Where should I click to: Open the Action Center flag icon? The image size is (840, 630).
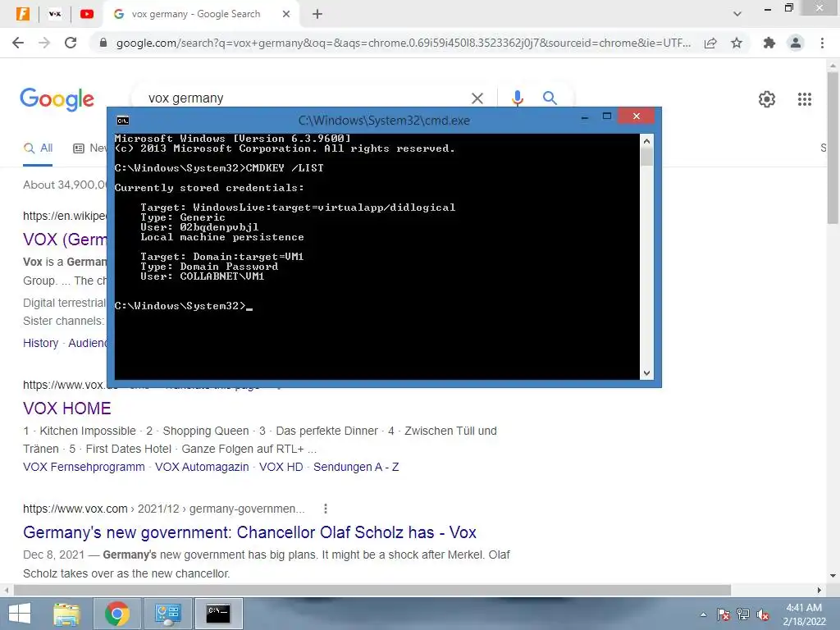pos(724,614)
